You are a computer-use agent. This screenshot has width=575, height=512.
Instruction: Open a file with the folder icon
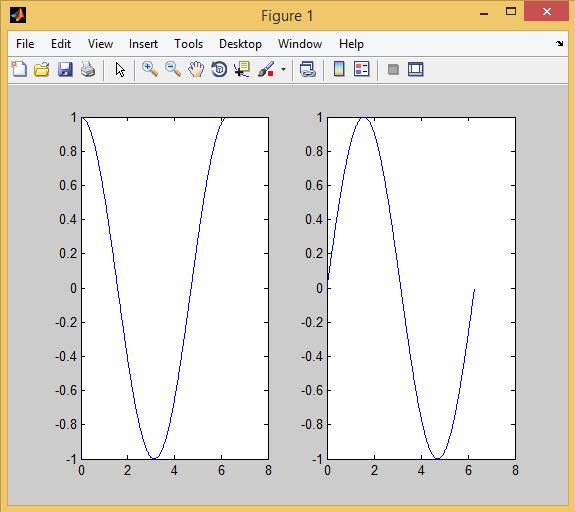click(42, 69)
